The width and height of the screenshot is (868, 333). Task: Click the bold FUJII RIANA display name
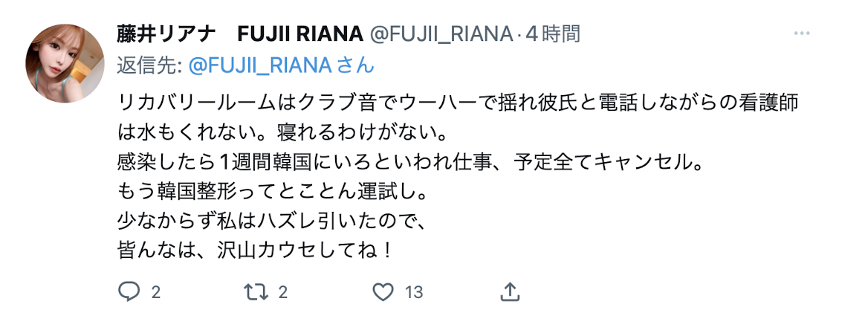(299, 34)
